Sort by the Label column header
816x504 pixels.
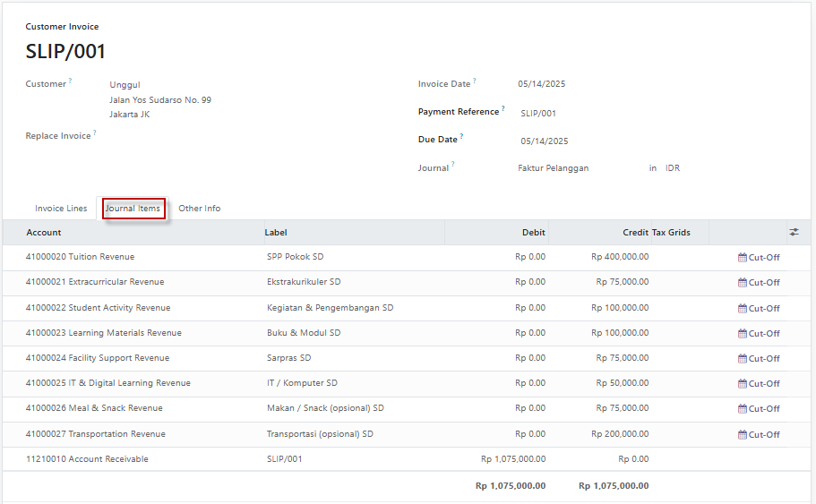[x=276, y=233]
